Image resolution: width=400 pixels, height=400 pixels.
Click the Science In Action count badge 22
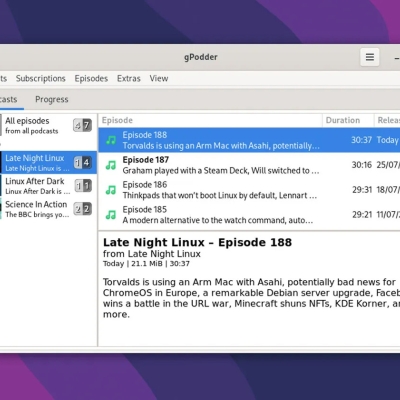coord(83,209)
